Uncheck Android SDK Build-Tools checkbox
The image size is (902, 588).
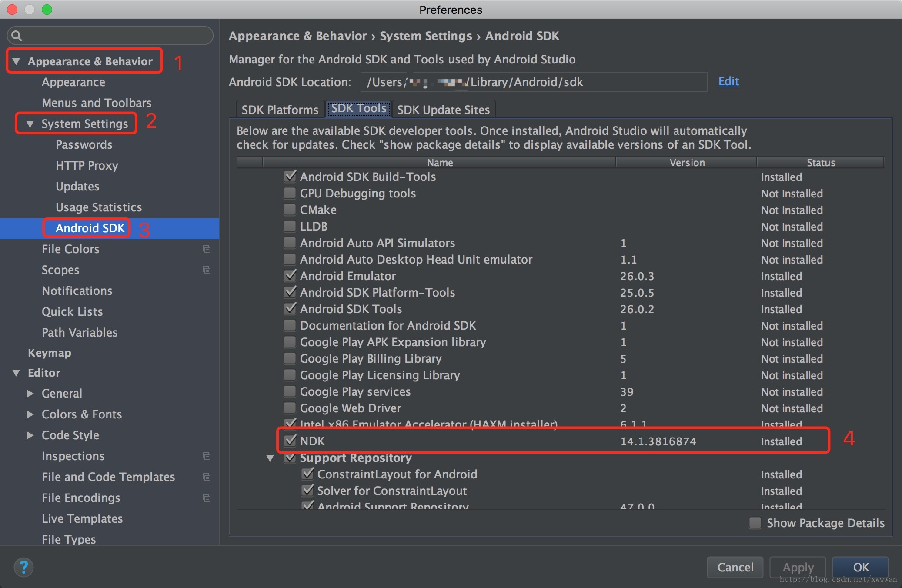pyautogui.click(x=290, y=177)
